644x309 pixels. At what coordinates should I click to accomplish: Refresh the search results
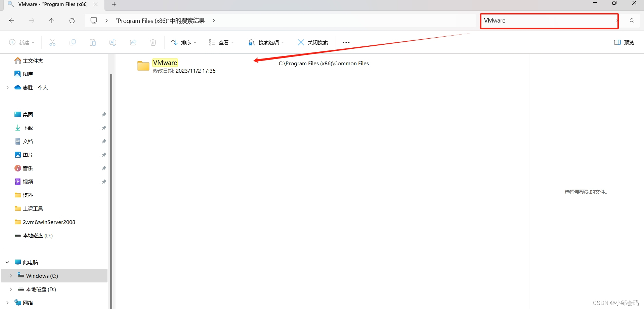click(72, 21)
